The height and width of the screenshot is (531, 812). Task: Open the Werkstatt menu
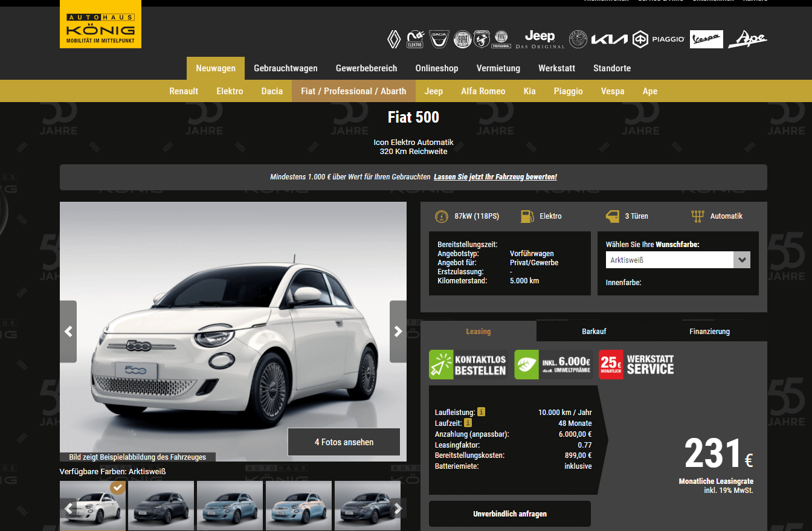[557, 68]
